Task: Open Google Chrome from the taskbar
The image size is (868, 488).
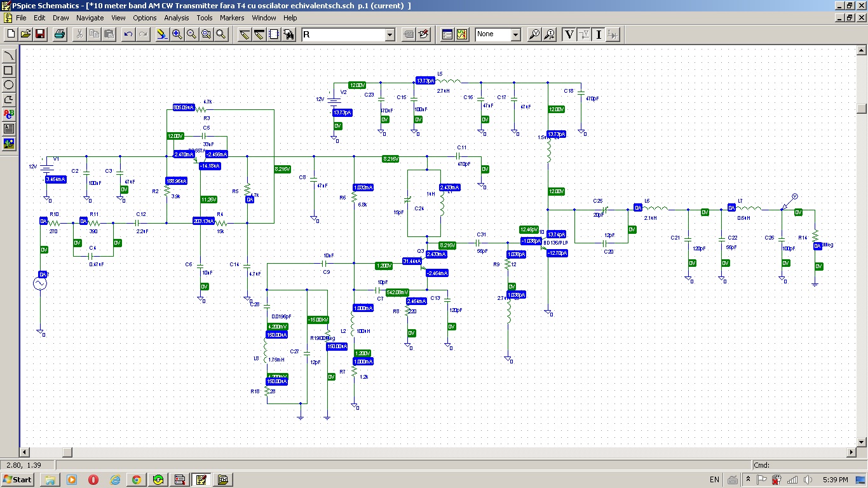Action: [137, 479]
